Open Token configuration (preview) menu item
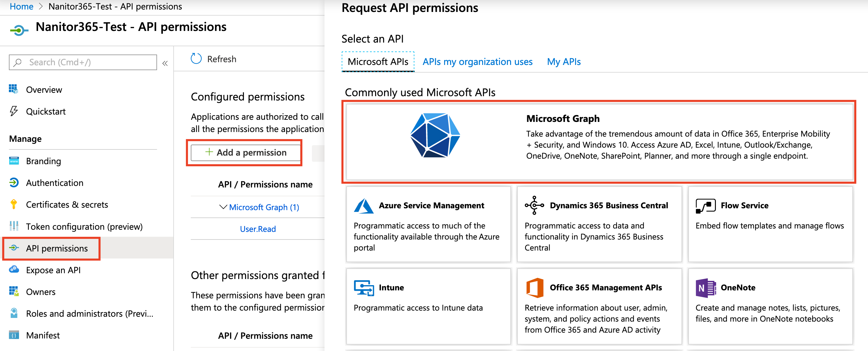 tap(84, 226)
